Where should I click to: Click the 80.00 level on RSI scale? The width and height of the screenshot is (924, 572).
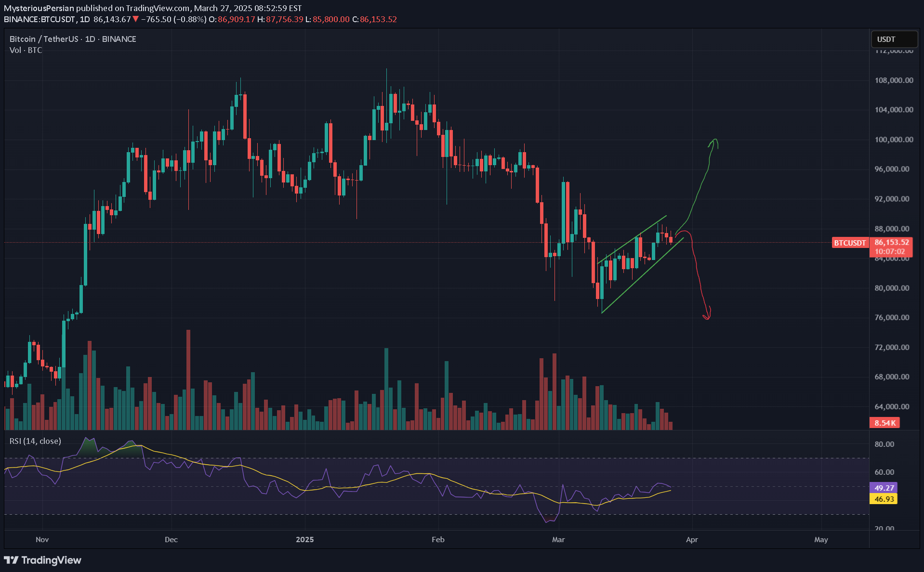pyautogui.click(x=884, y=444)
